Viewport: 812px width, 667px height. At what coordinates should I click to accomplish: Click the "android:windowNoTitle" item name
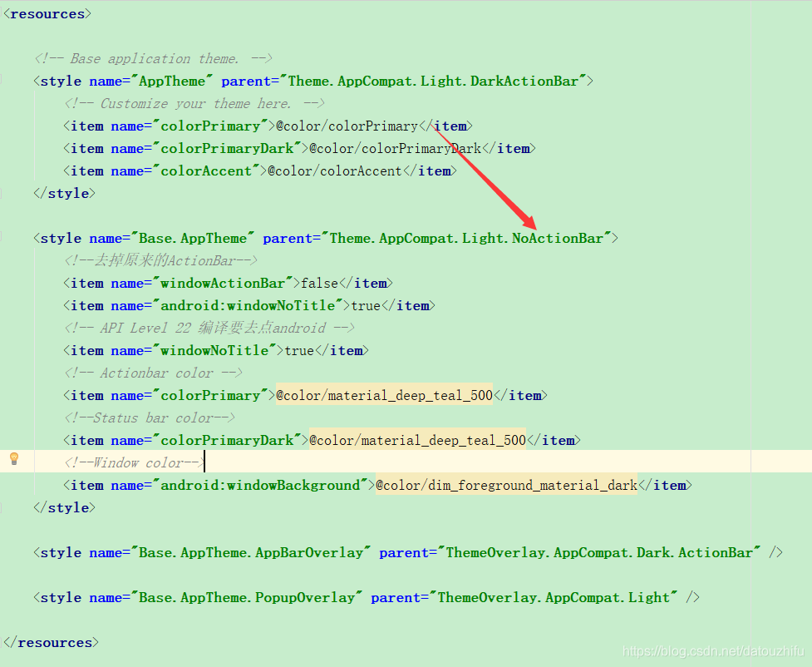(248, 306)
